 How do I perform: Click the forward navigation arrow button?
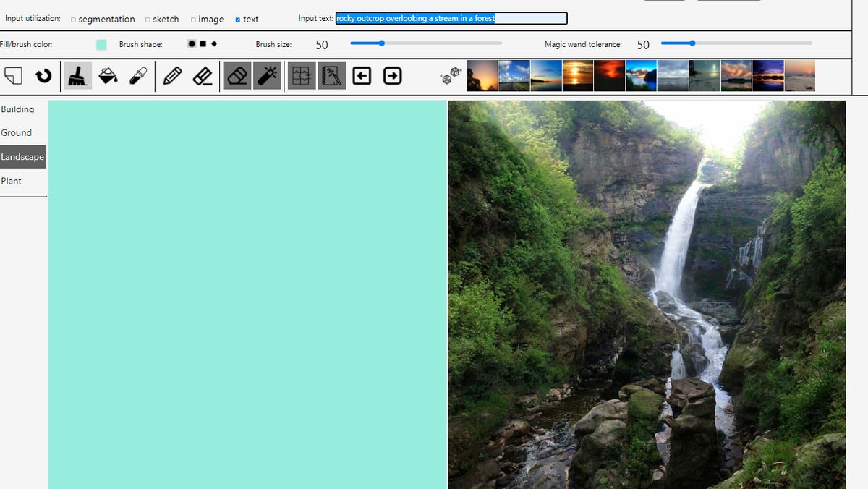click(392, 75)
